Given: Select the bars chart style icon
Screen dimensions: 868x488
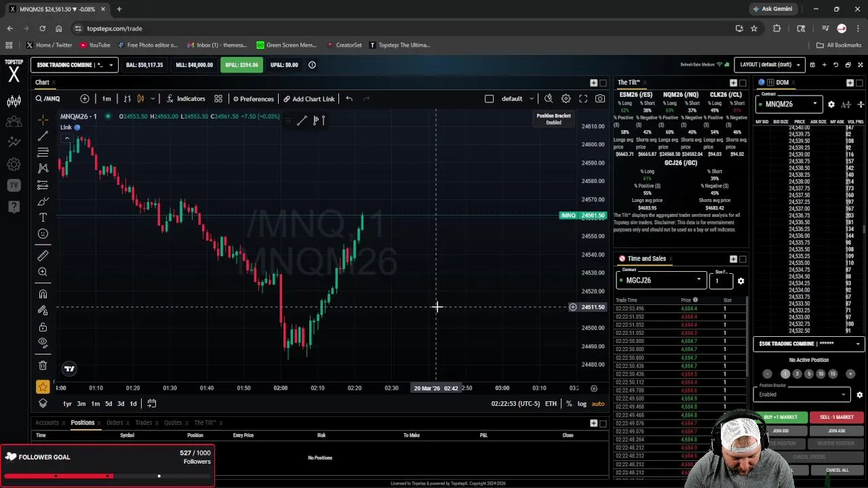Looking at the screenshot, I should 127,99.
